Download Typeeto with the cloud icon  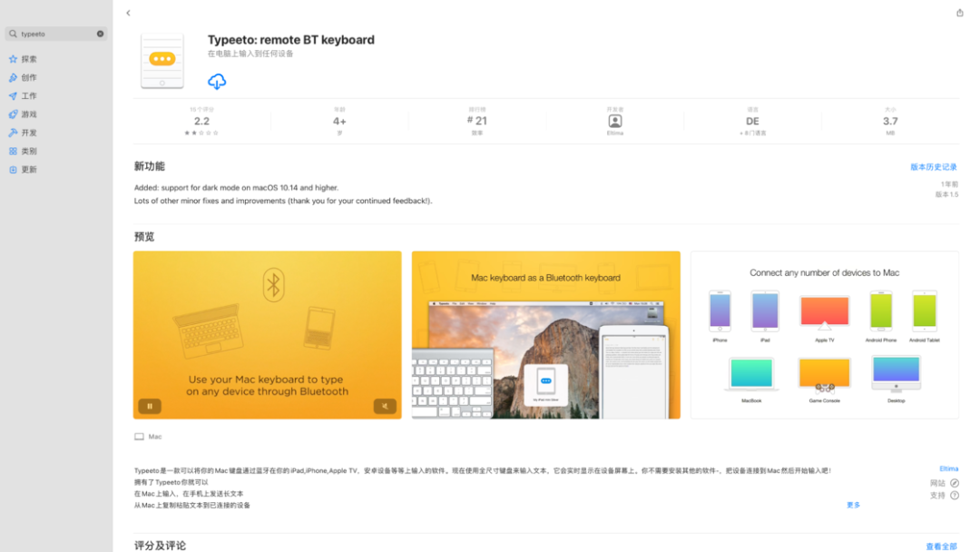tap(217, 82)
